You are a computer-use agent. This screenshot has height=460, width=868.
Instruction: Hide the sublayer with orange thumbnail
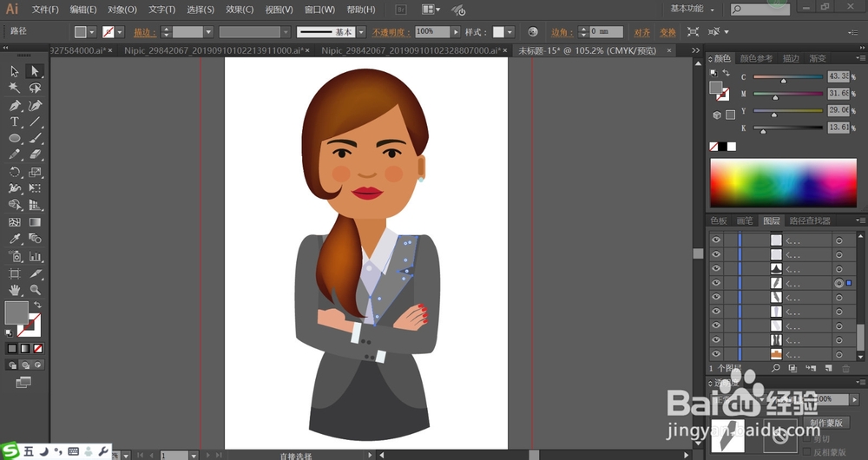[x=716, y=354]
